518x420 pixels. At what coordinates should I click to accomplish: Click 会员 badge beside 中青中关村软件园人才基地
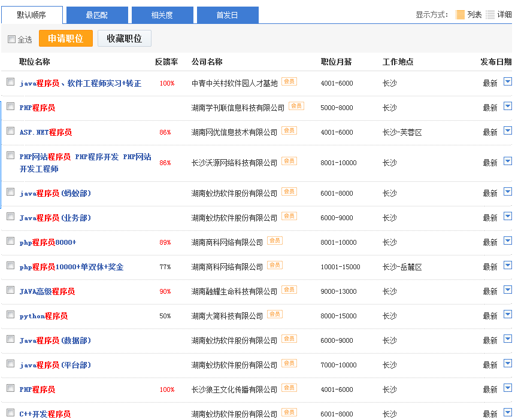pos(289,81)
